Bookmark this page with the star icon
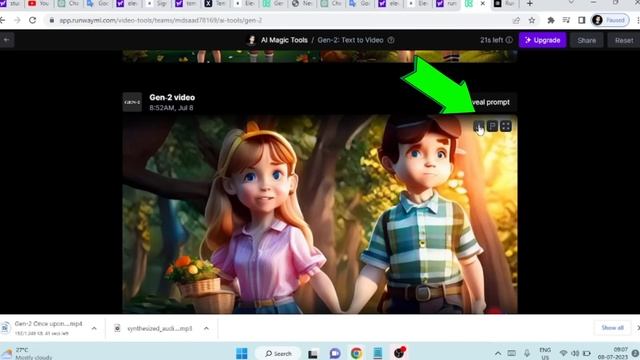640x360 pixels. [531, 20]
